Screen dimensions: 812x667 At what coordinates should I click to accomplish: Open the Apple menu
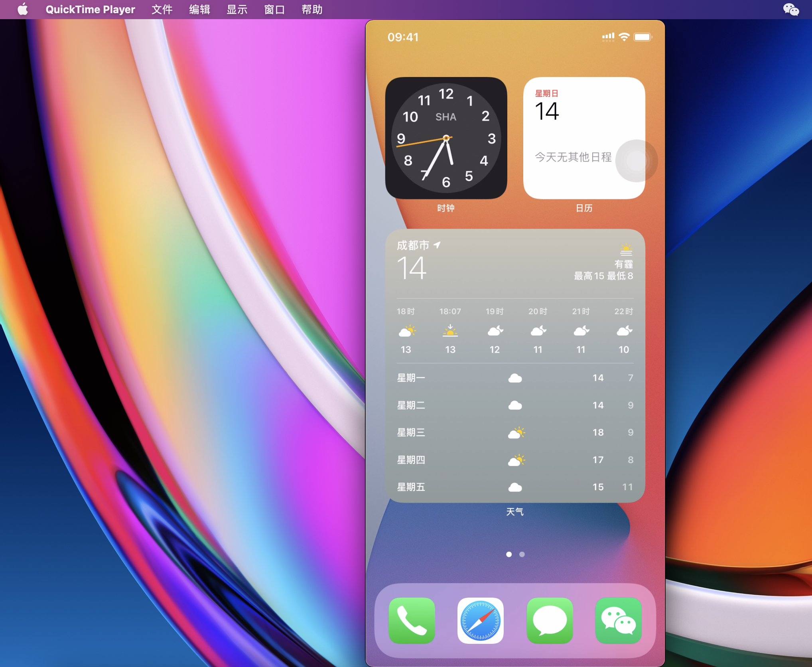pos(23,9)
